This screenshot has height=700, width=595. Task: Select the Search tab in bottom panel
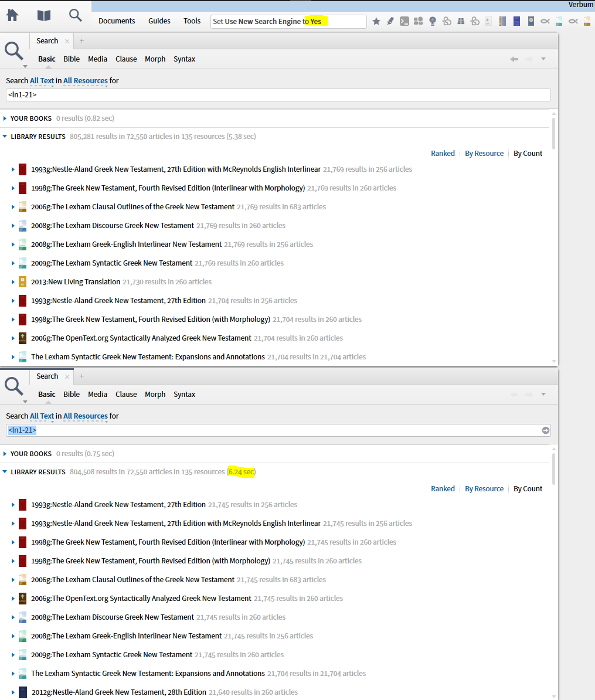[x=47, y=376]
